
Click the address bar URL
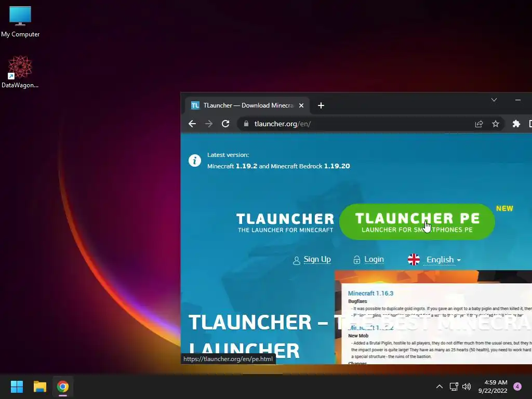[282, 124]
